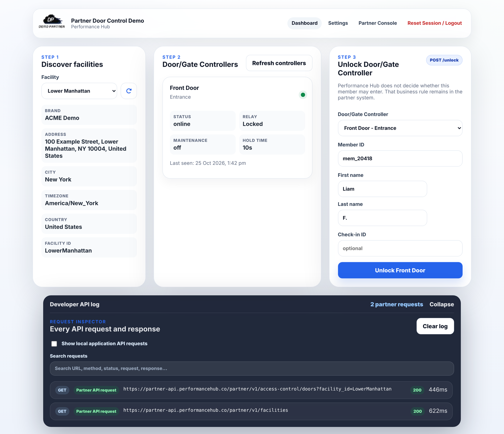The height and width of the screenshot is (434, 504).
Task: Go to Partner Console
Action: tap(378, 23)
